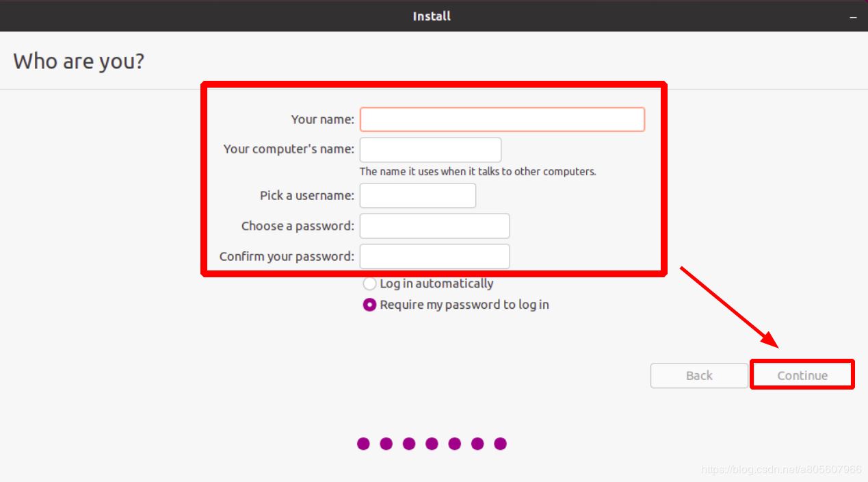This screenshot has height=482, width=868.
Task: Click the Your name: label
Action: coord(322,119)
